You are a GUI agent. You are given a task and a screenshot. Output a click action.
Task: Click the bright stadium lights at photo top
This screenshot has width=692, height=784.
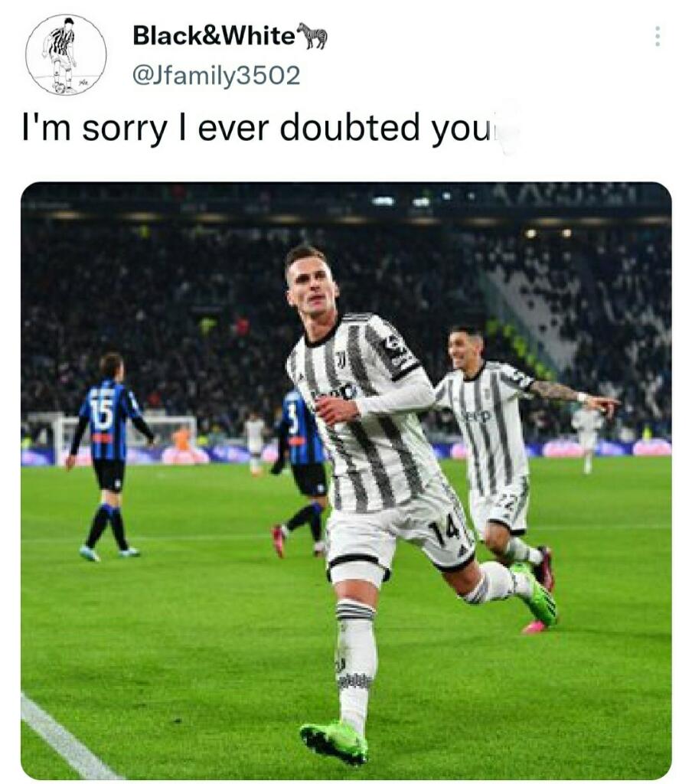click(401, 201)
